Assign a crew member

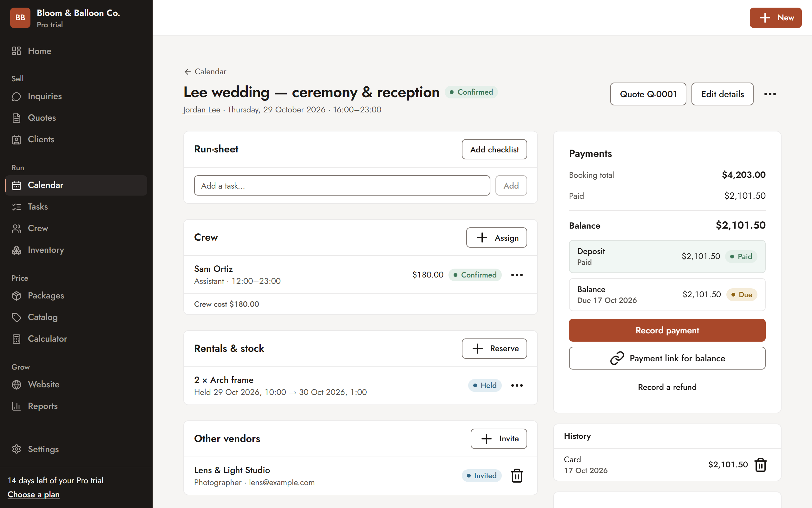coord(496,237)
